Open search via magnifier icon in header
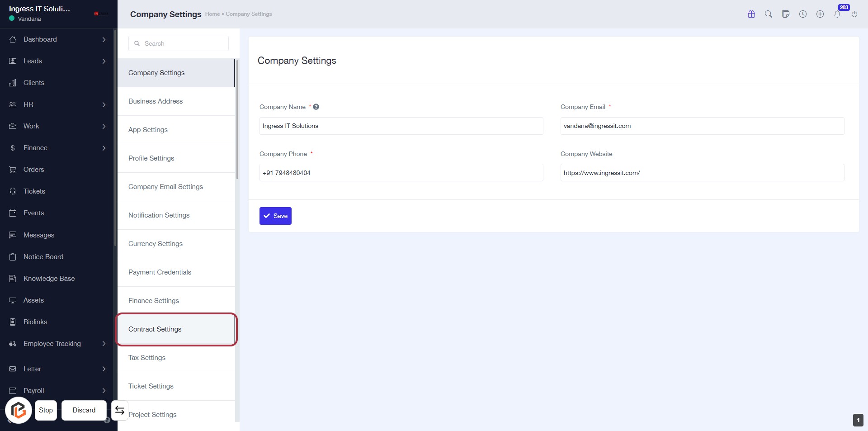Screen dimensions: 868x431 [769, 14]
